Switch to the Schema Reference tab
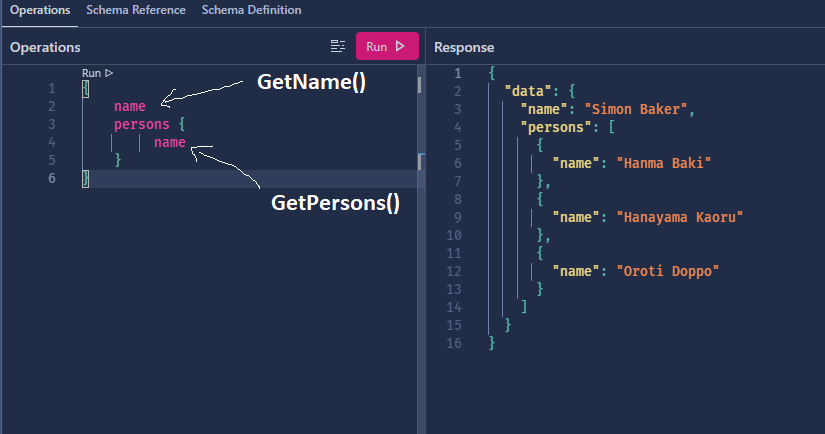 tap(136, 10)
